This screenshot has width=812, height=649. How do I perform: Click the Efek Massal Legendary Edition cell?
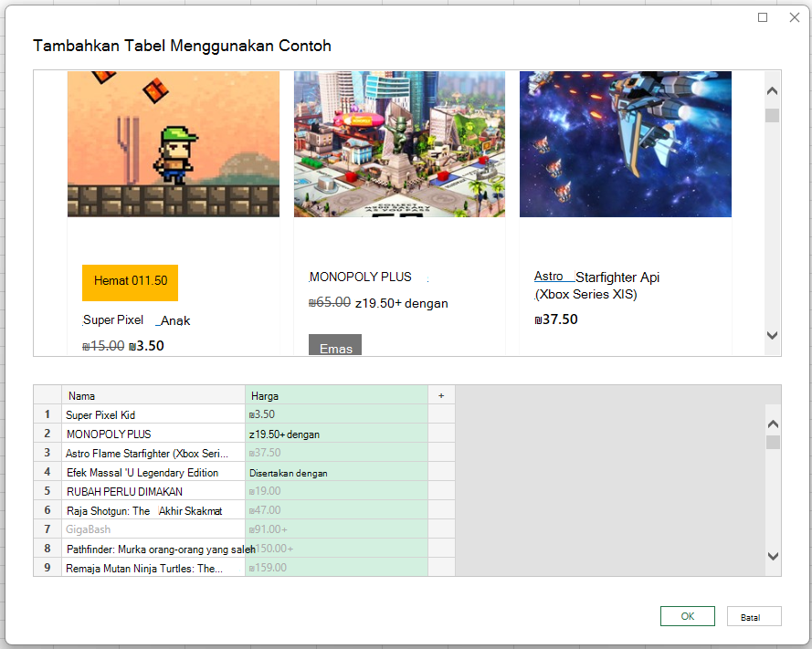153,472
